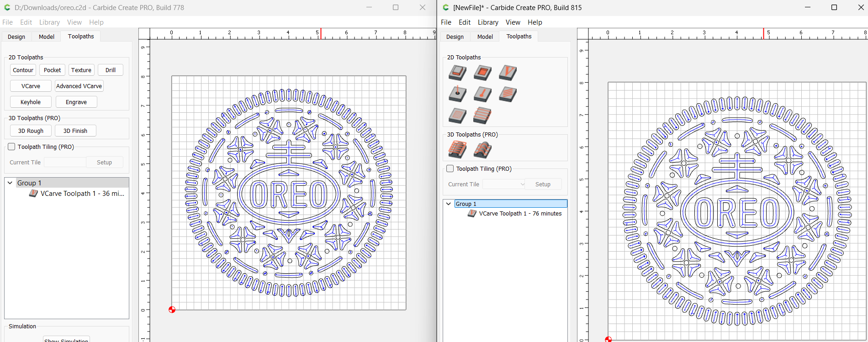Click the Pocket button
Screen dimensions: 868x342
click(52, 70)
